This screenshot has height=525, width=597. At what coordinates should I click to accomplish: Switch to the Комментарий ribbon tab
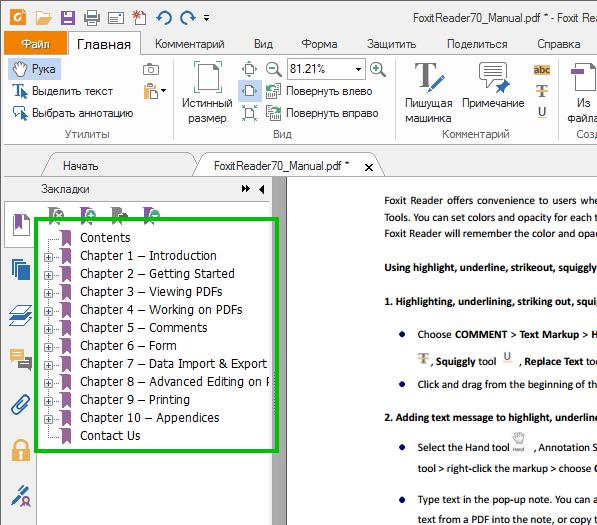pos(190,44)
